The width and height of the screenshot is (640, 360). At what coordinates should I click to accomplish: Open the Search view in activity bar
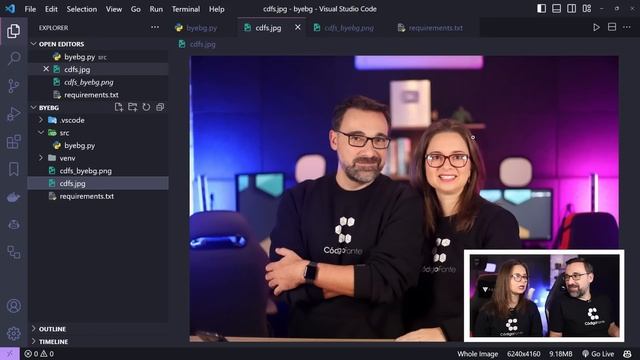pyautogui.click(x=13, y=58)
